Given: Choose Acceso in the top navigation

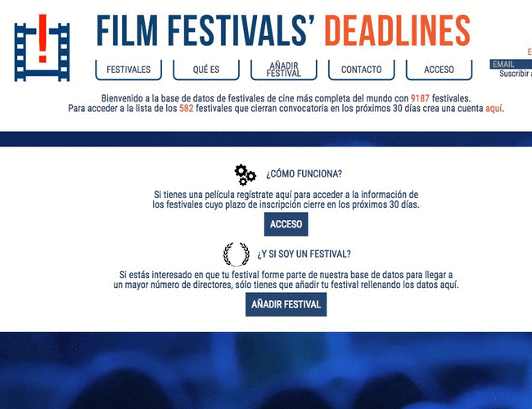Looking at the screenshot, I should point(440,70).
